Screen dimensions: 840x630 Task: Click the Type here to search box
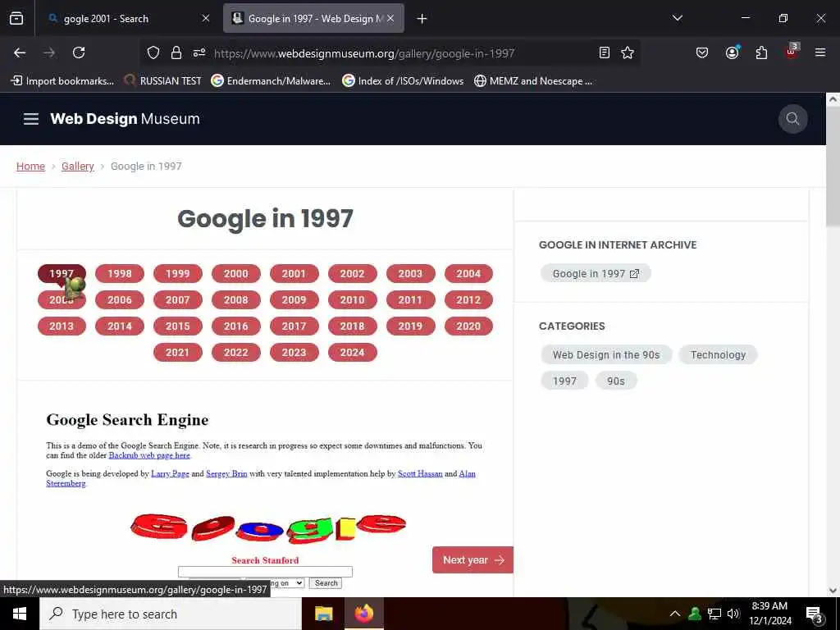click(x=171, y=614)
